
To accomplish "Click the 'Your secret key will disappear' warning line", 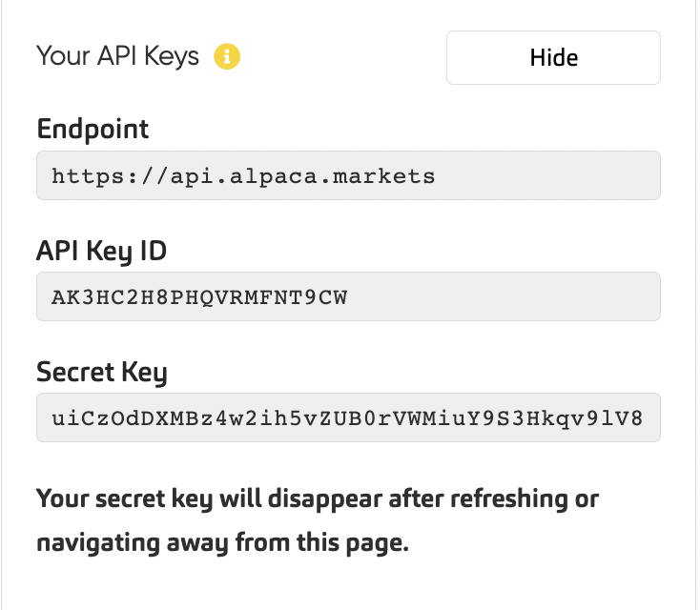I will pyautogui.click(x=317, y=498).
